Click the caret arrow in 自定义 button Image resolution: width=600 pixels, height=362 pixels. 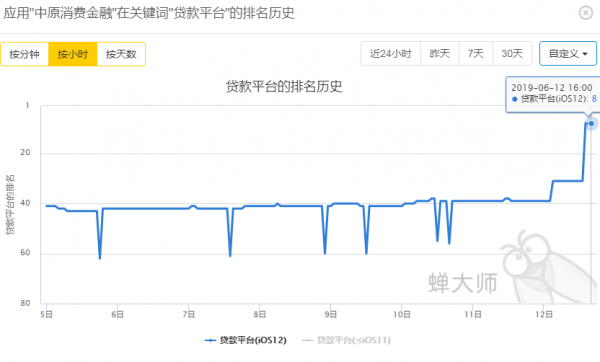click(x=585, y=54)
